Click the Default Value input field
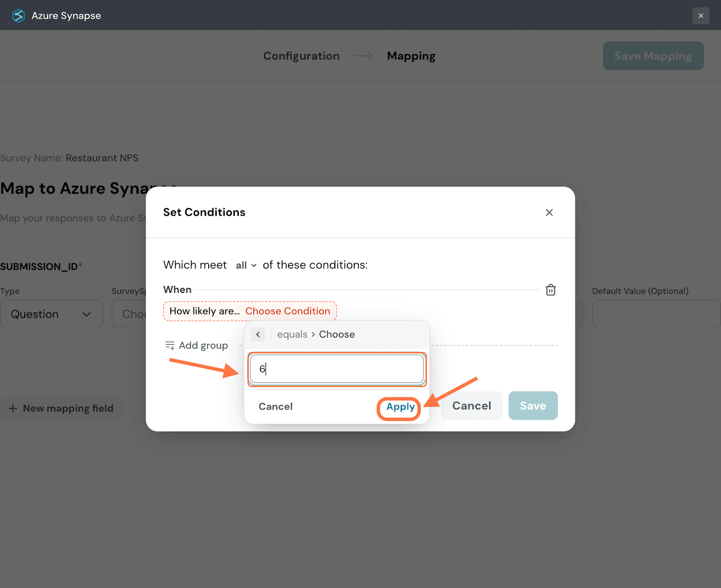Screen dimensions: 721x588 tap(656, 314)
